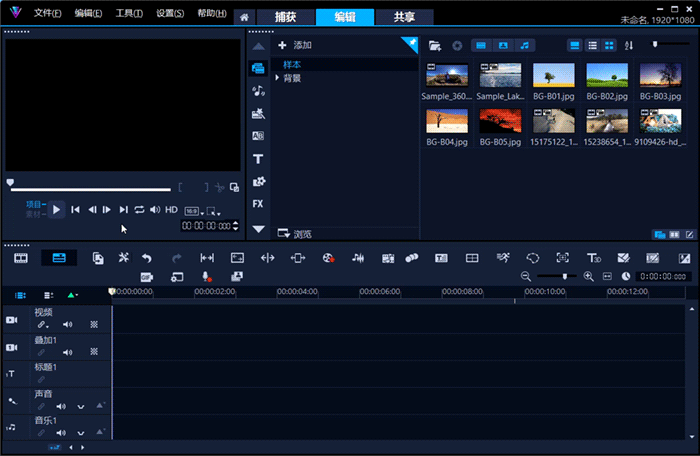Click the thumbnail size slider
700x456 pixels.
click(x=669, y=44)
